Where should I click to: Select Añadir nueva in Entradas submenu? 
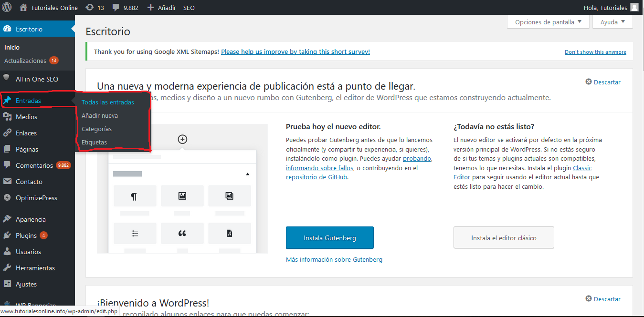coord(100,115)
